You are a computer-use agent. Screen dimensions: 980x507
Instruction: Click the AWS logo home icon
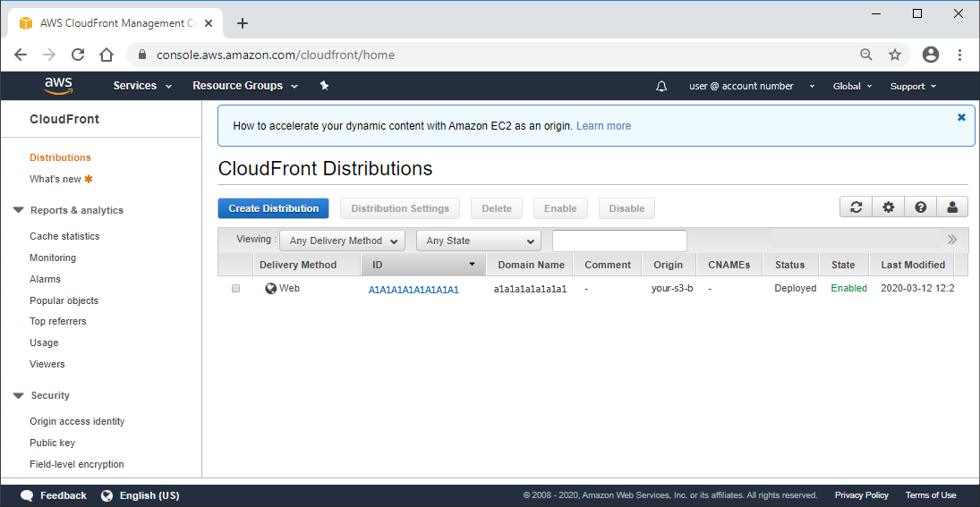tap(58, 86)
